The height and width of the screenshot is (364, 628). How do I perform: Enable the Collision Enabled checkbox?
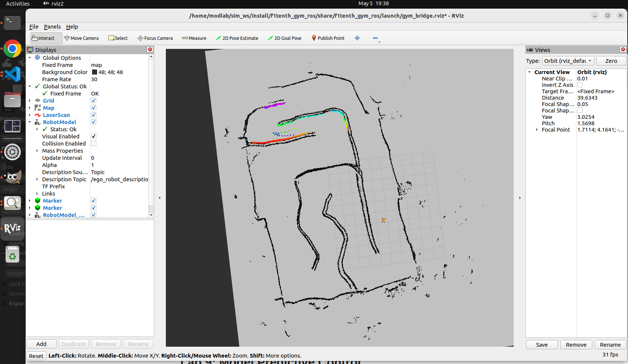coord(94,144)
